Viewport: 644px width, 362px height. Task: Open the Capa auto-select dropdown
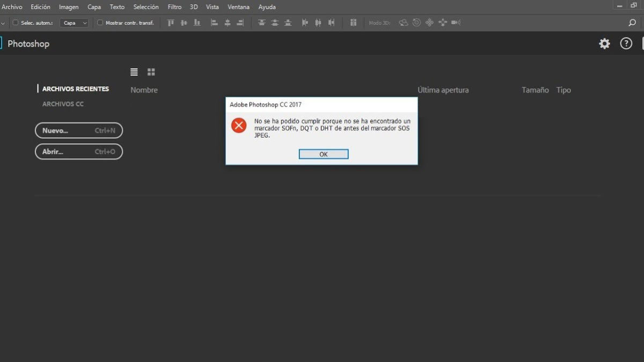(x=75, y=23)
